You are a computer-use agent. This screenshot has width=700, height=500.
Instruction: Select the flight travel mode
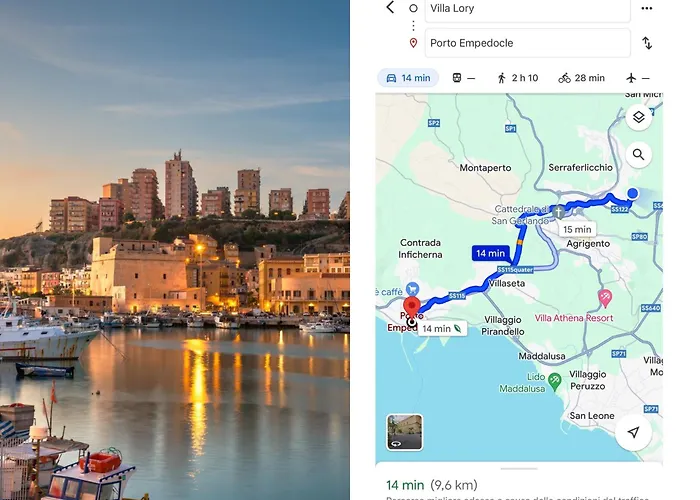click(637, 78)
